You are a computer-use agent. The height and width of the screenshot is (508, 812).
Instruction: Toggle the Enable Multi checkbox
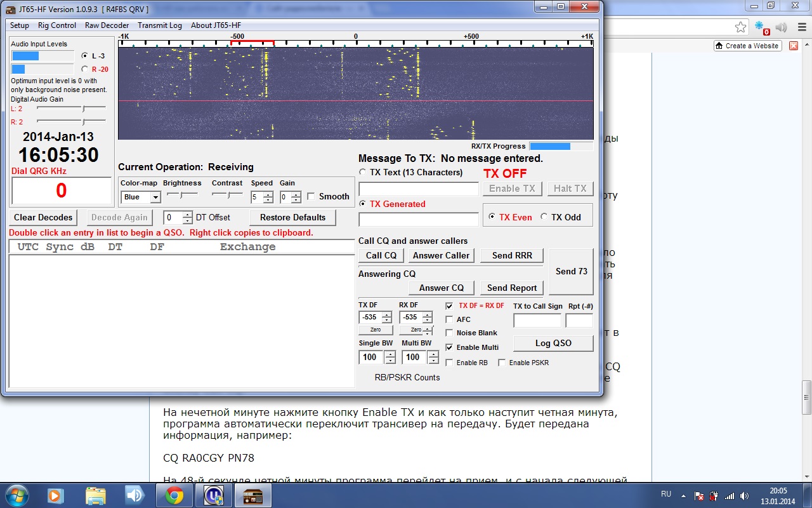pos(450,347)
